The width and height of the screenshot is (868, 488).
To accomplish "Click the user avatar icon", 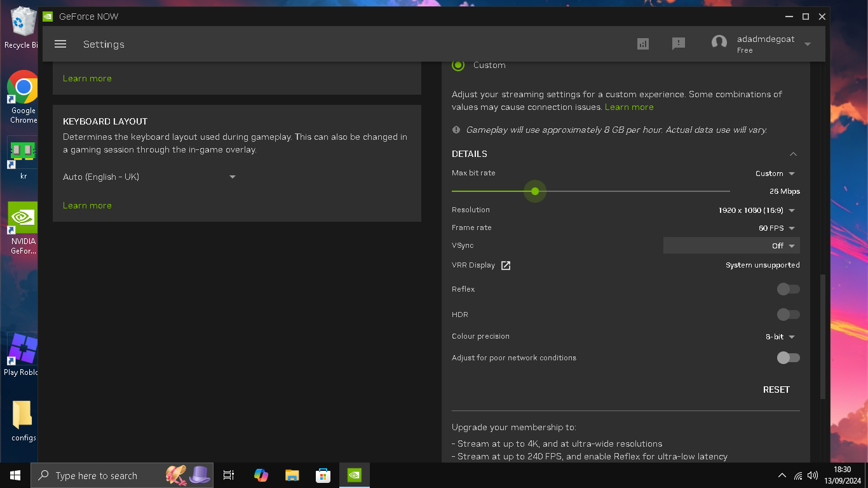I will pyautogui.click(x=719, y=43).
